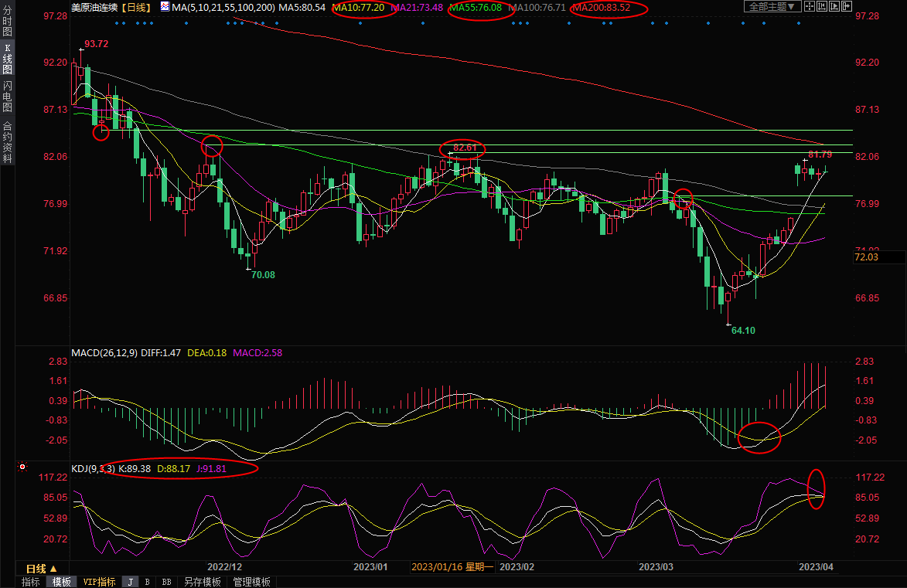Open the 合约资料 side tab
Image resolution: width=907 pixels, height=588 pixels.
tap(7, 141)
